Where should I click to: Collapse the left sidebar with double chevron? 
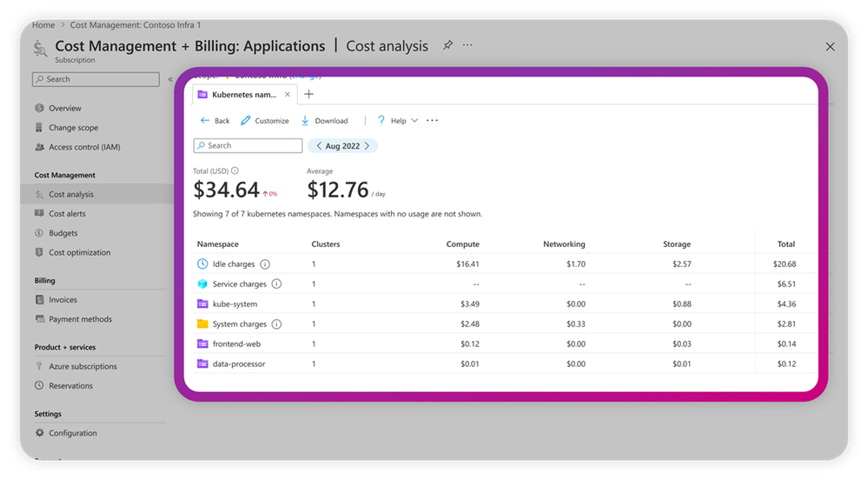(x=170, y=79)
